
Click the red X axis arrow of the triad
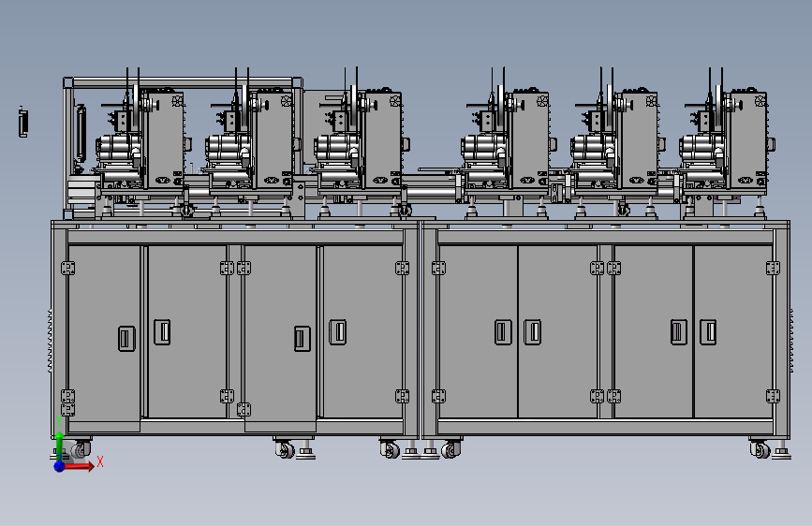coord(78,466)
